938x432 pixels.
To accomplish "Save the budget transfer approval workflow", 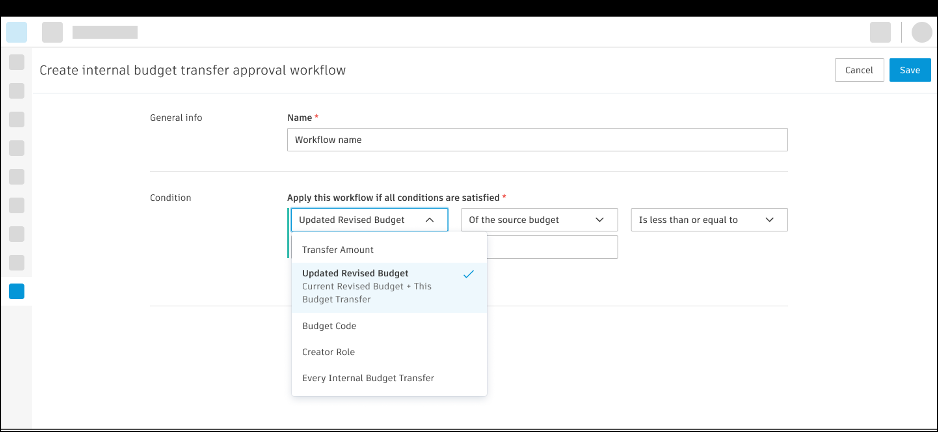I will coord(909,70).
